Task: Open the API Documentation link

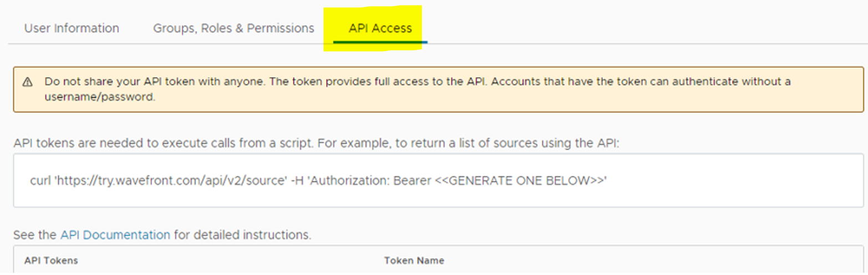Action: point(115,235)
